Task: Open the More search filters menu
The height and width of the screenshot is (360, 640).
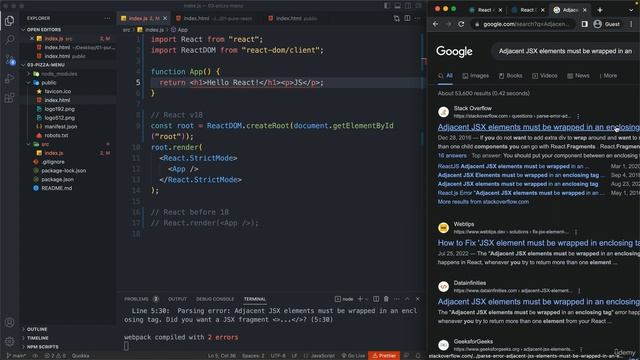Action: pyautogui.click(x=608, y=76)
